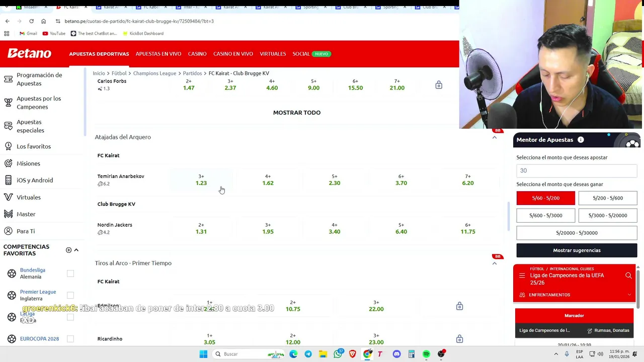Screen dimensions: 644x362
Task: Click the Mentor de Apuestas info icon
Action: tap(581, 140)
